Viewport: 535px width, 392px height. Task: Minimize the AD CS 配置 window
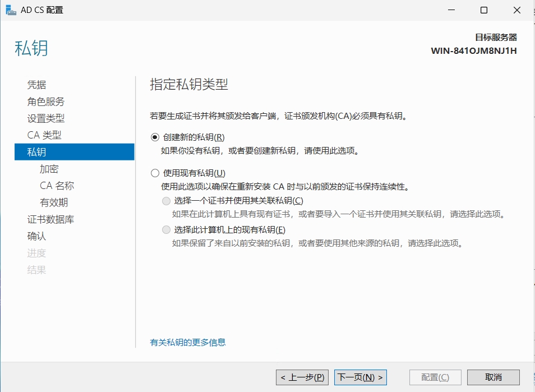click(x=451, y=10)
